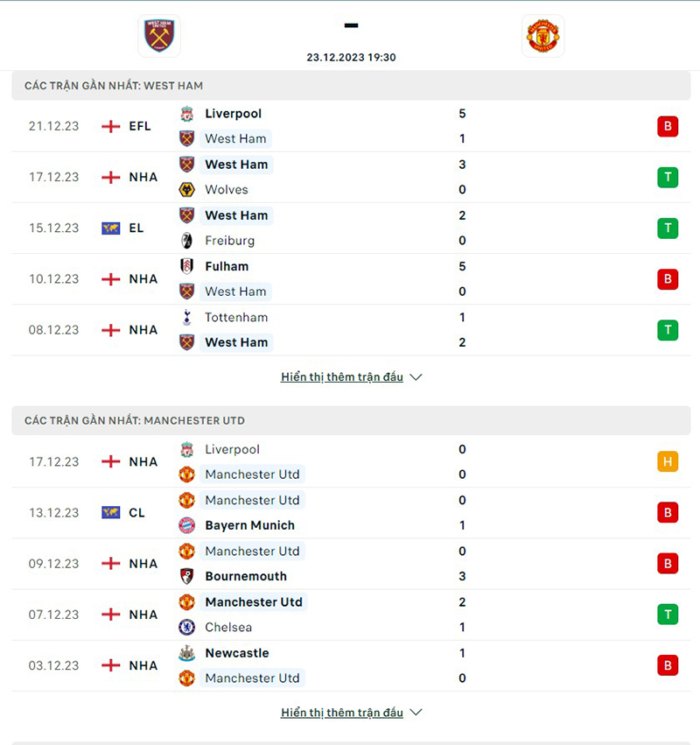Click the West Ham crest in header
This screenshot has height=745, width=700.
coord(159,35)
